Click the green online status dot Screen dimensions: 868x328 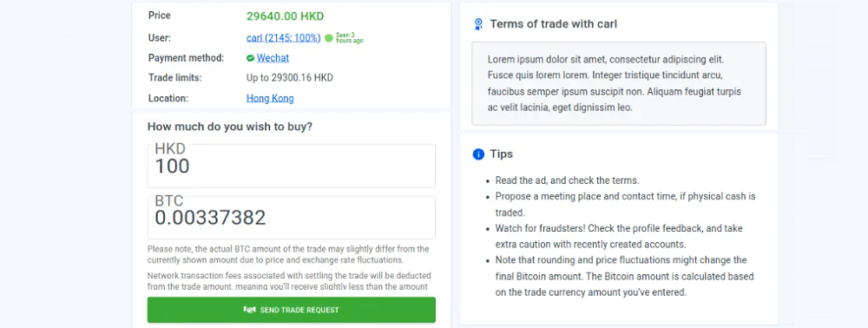pos(329,38)
